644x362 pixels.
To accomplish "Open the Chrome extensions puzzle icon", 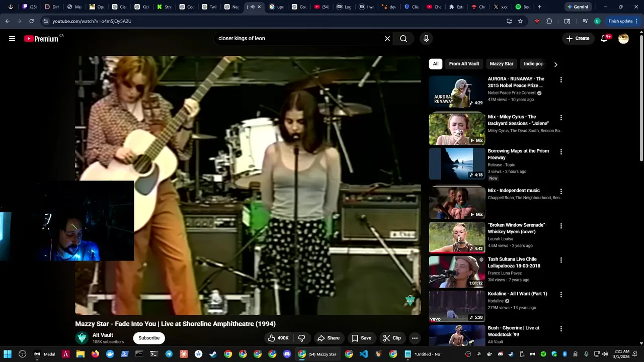I will (x=549, y=21).
